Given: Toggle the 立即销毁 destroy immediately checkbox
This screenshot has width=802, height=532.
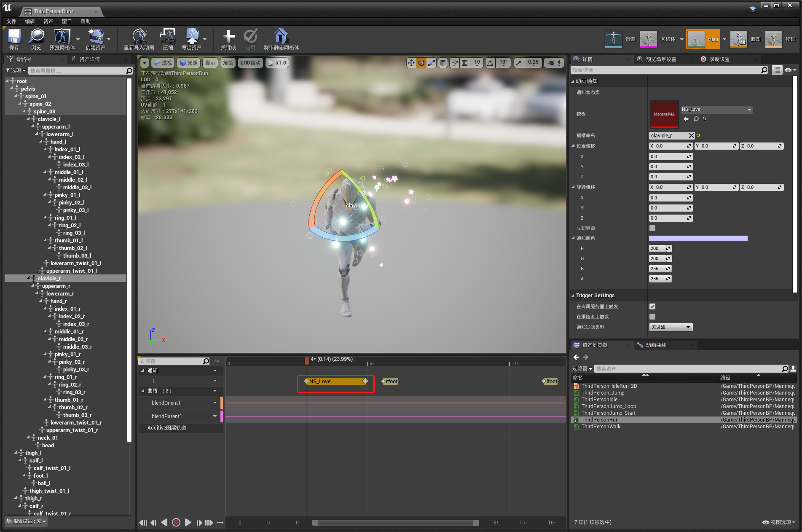Looking at the screenshot, I should 652,228.
